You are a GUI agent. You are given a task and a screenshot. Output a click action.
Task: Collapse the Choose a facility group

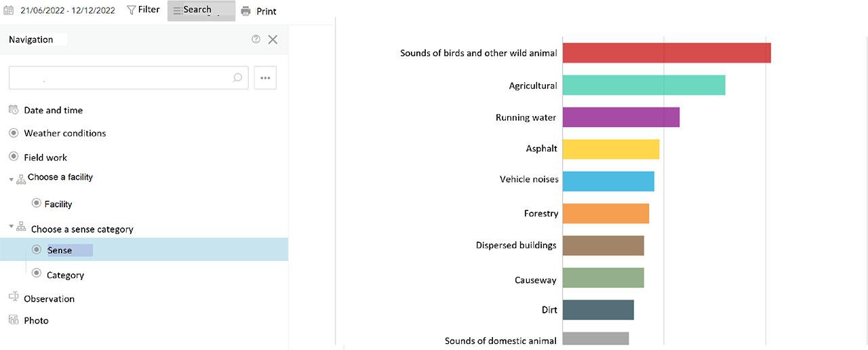point(12,180)
